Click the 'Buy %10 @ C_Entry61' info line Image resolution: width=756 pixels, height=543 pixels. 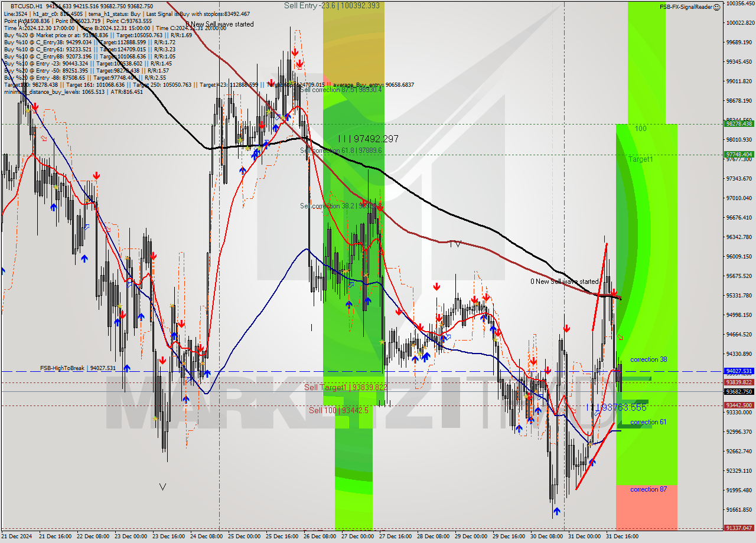click(89, 50)
